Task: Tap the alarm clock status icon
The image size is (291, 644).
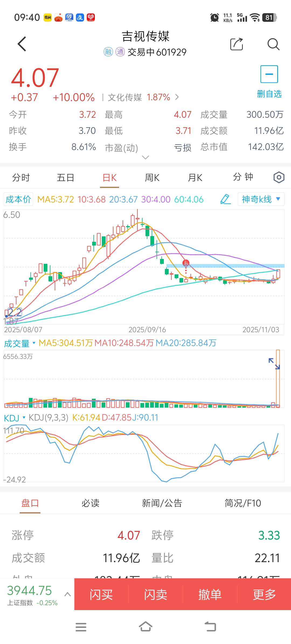Action: point(214,17)
